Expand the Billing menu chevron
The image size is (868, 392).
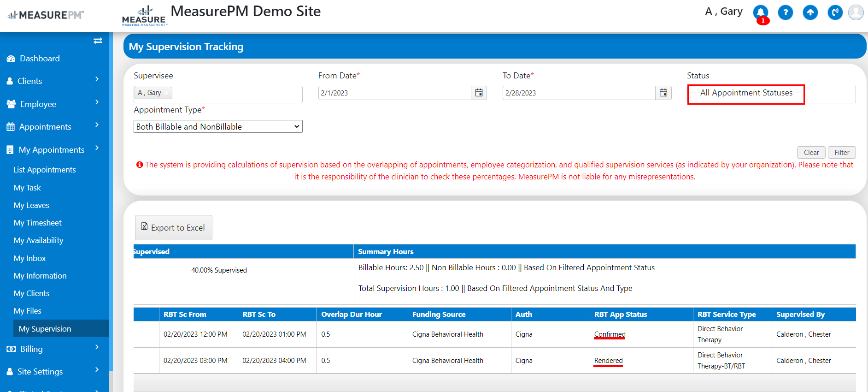[x=97, y=347]
